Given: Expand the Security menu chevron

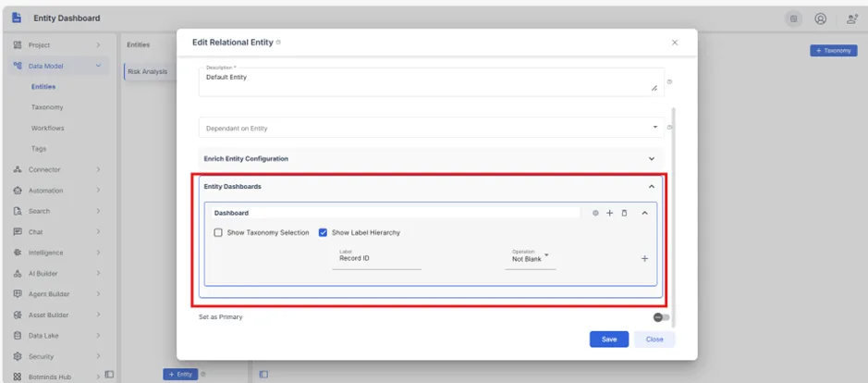Looking at the screenshot, I should [x=98, y=356].
